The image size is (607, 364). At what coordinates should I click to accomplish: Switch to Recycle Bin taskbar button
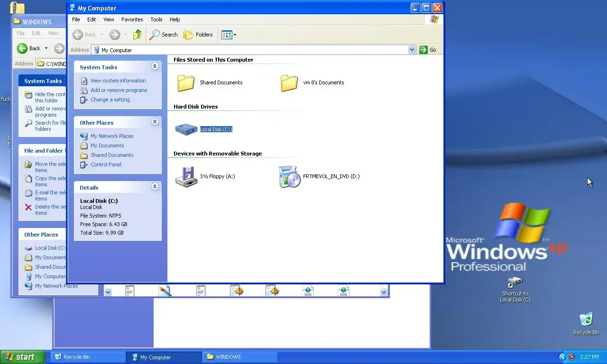coord(88,357)
